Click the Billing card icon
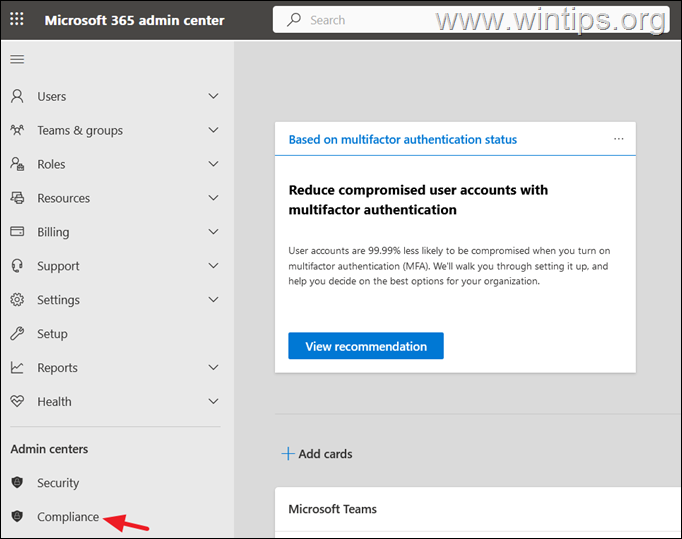 coord(17,231)
